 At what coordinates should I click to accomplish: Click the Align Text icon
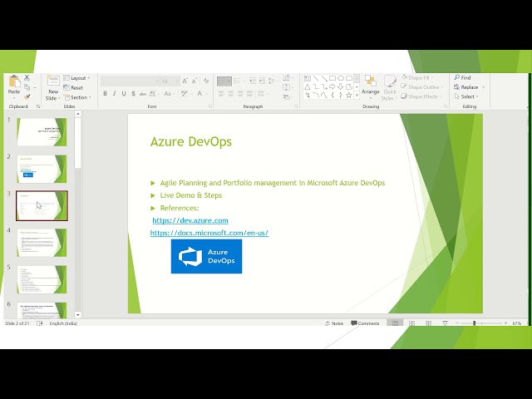pyautogui.click(x=287, y=87)
